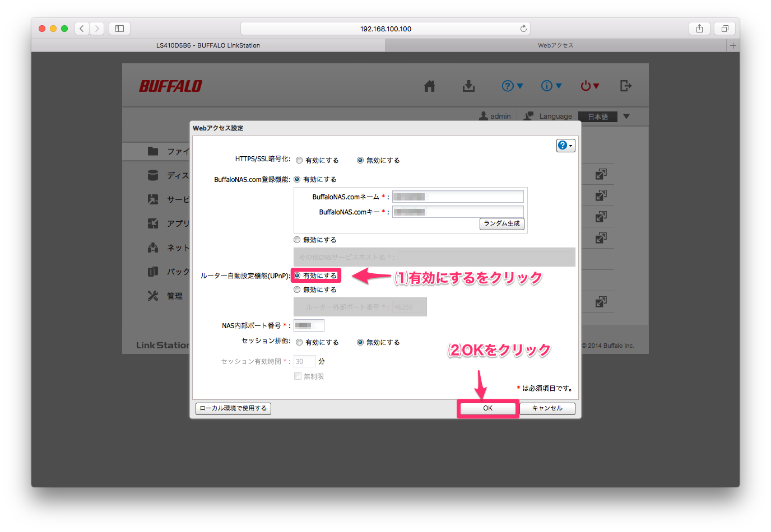Open a new tab with plus icon
771x532 pixels.
[x=733, y=45]
